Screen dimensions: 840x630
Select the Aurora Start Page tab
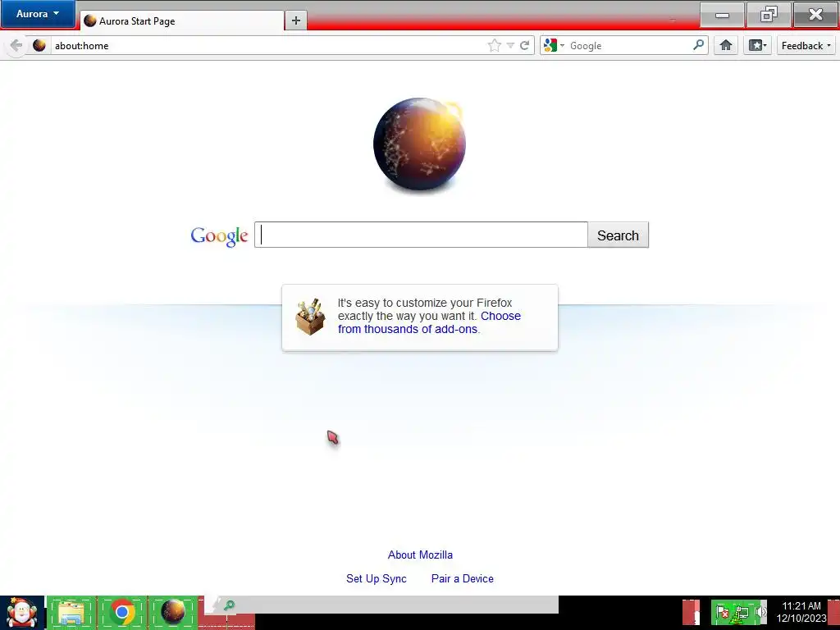[182, 21]
